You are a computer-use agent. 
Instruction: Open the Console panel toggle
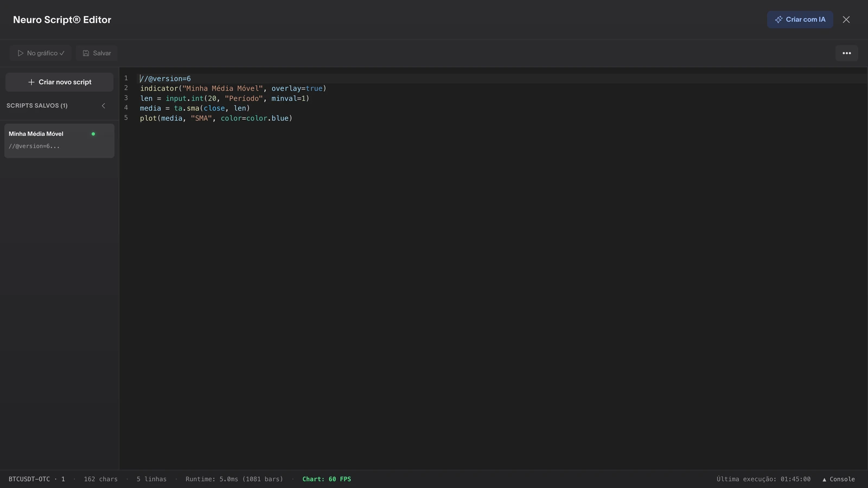click(x=839, y=479)
